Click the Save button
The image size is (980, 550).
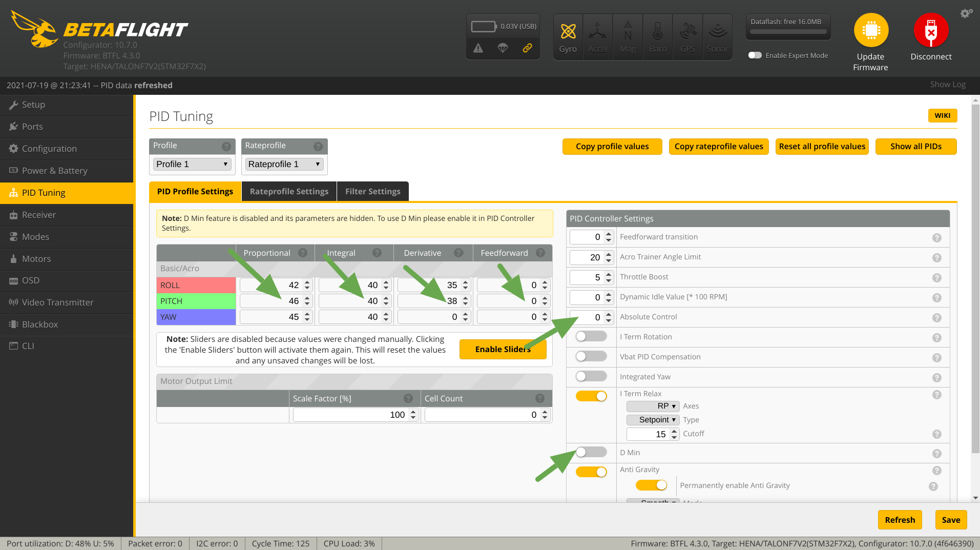pos(950,520)
